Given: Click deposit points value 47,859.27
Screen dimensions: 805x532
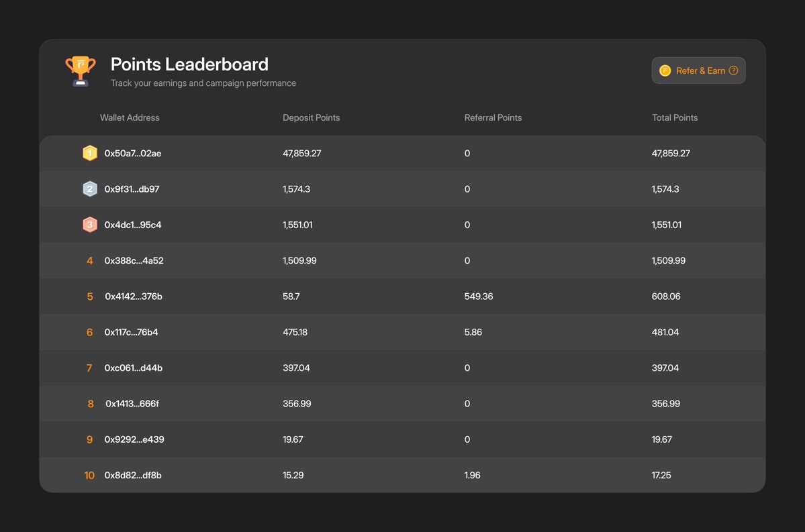Looking at the screenshot, I should tap(302, 154).
